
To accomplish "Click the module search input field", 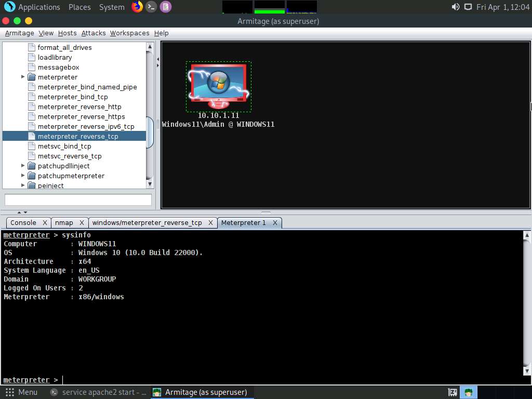I will click(78, 199).
